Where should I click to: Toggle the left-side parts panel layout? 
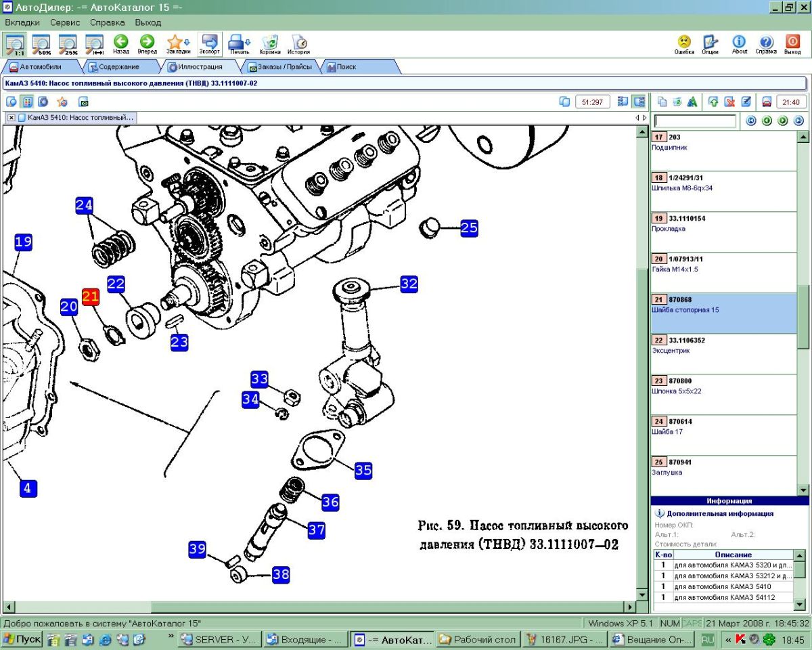(x=623, y=102)
